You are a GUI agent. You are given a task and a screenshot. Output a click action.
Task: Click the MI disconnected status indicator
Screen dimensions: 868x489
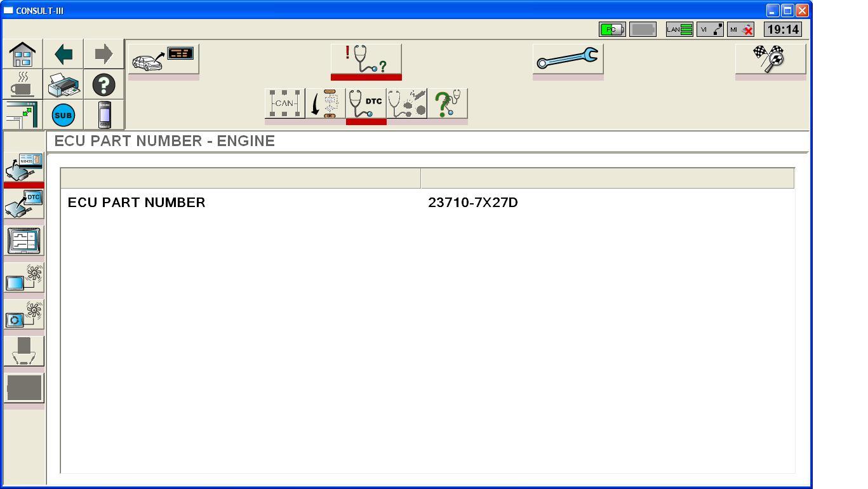pos(741,29)
